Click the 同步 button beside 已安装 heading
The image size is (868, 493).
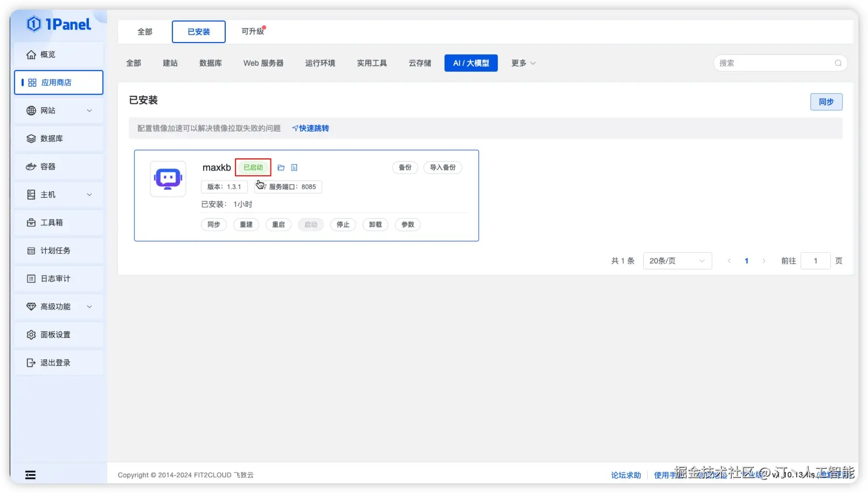point(827,102)
